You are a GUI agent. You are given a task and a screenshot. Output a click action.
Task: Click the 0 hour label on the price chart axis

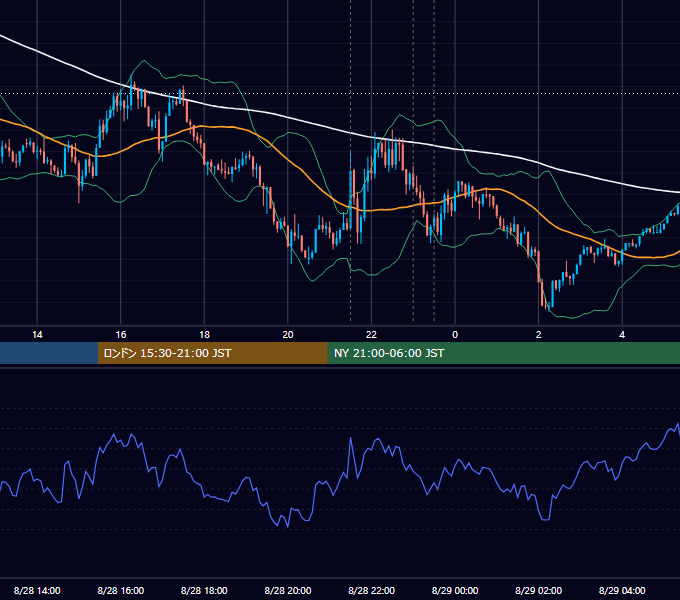[455, 335]
